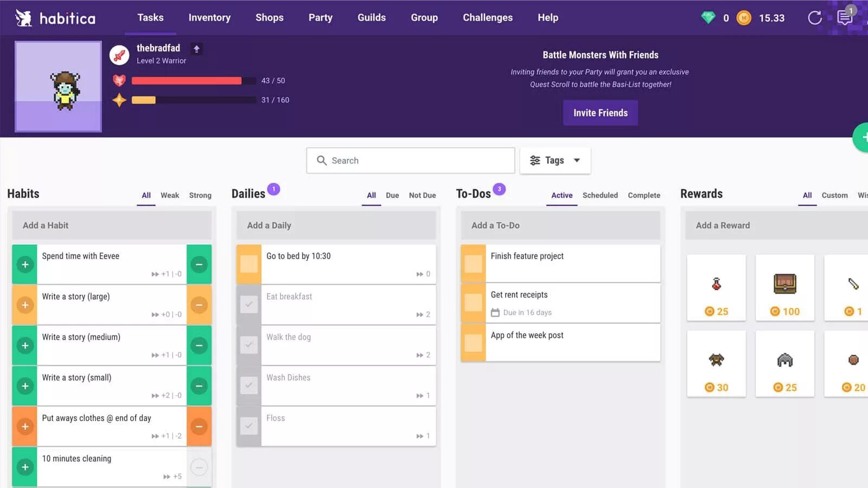Viewport: 868px width, 488px height.
Task: Click the Add a Reward field
Action: click(x=776, y=226)
